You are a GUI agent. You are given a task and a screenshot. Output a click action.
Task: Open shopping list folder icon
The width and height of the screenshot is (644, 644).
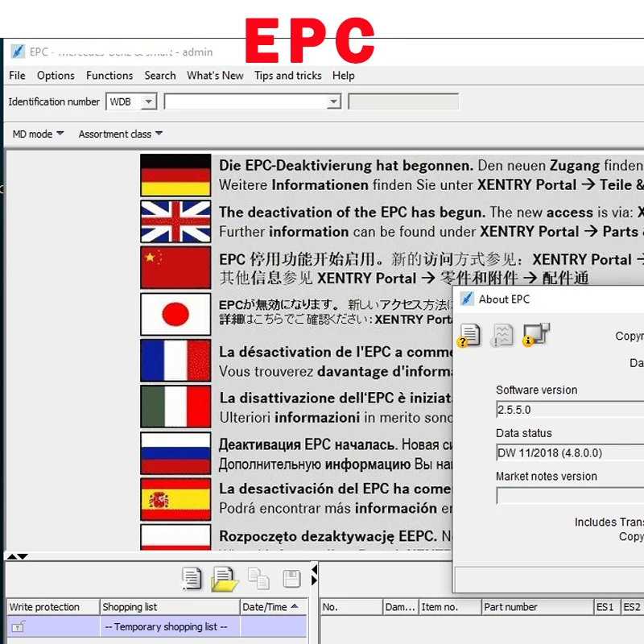coord(225,579)
